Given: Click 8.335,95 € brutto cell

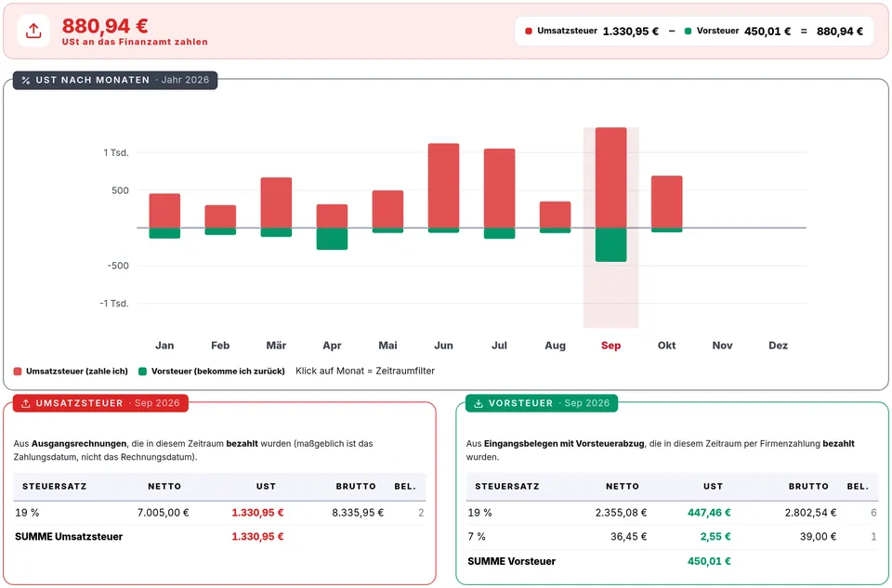Looking at the screenshot, I should click(x=358, y=513).
